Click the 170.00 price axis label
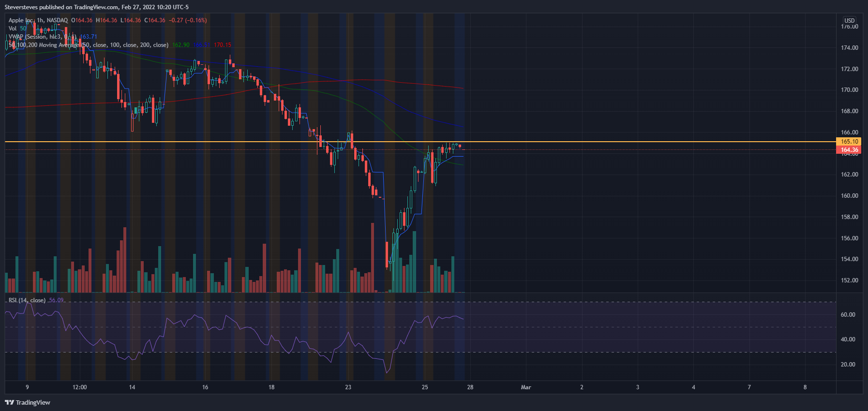Viewport: 868px width, 411px height. [849, 90]
